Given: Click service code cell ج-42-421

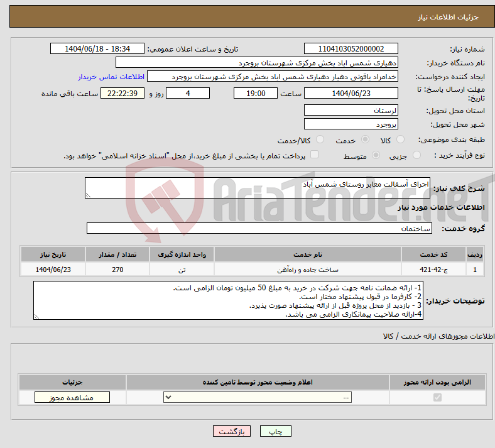Looking at the screenshot, I should click(x=434, y=270).
